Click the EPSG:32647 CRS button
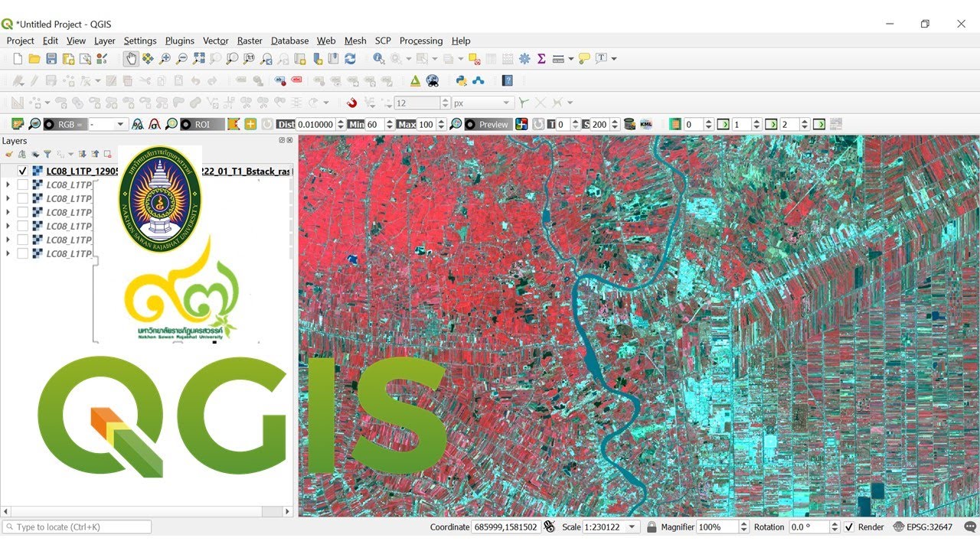 coord(923,527)
